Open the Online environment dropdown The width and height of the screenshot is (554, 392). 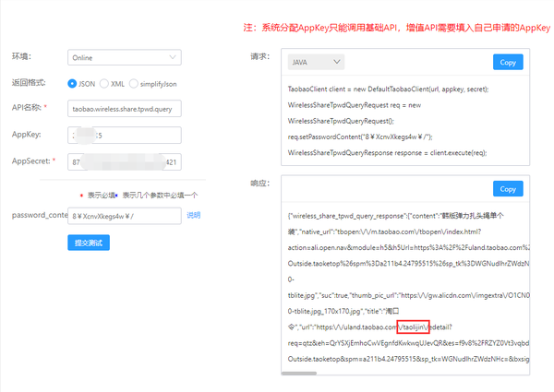tap(124, 57)
